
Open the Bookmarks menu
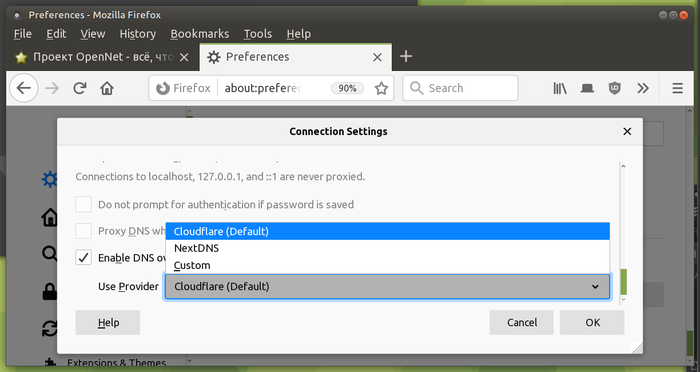pos(200,34)
